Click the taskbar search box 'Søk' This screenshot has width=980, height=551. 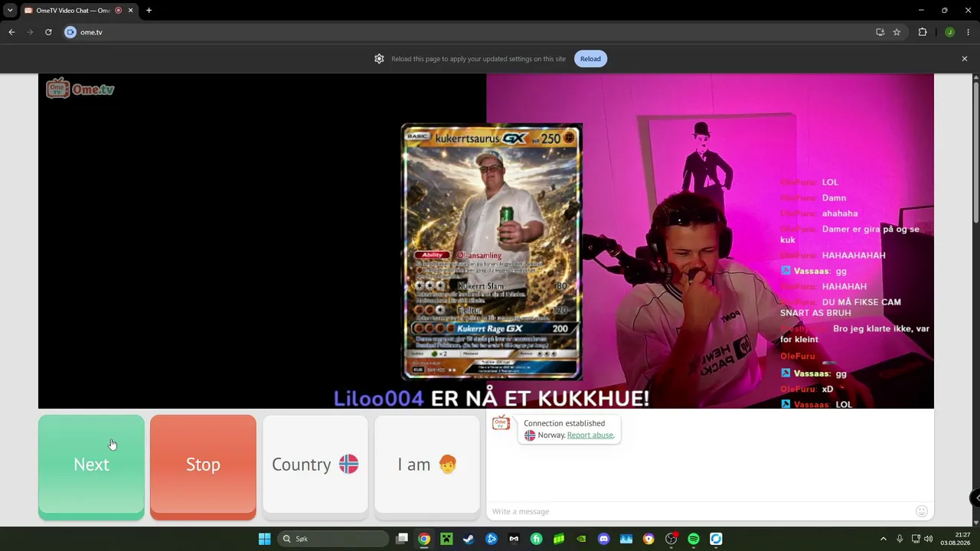333,539
